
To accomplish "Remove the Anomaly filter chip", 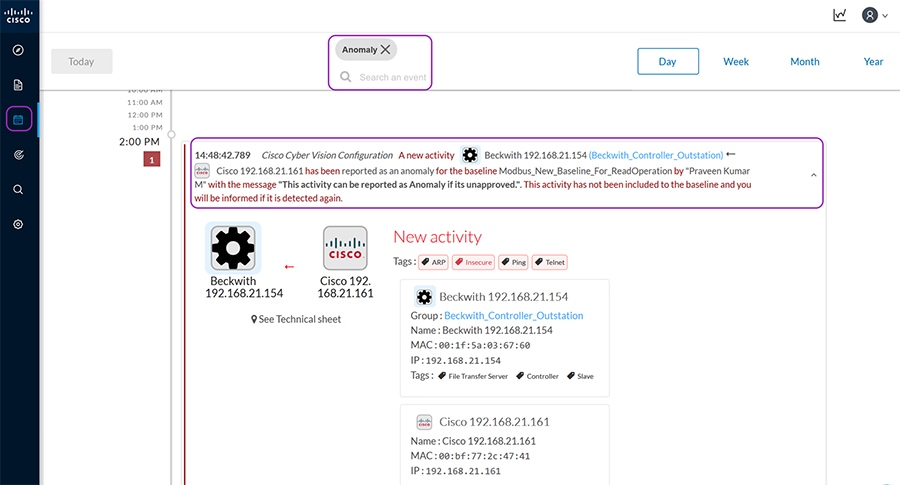I will (386, 49).
